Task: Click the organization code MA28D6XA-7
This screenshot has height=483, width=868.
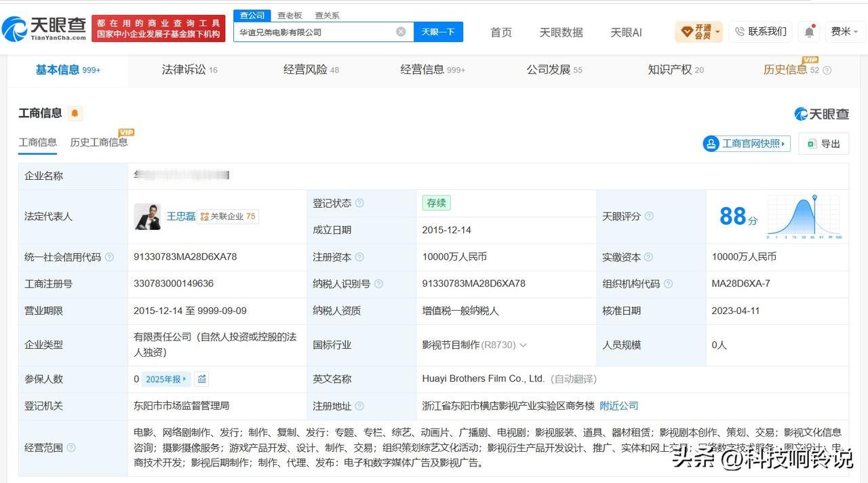Action: 741,284
